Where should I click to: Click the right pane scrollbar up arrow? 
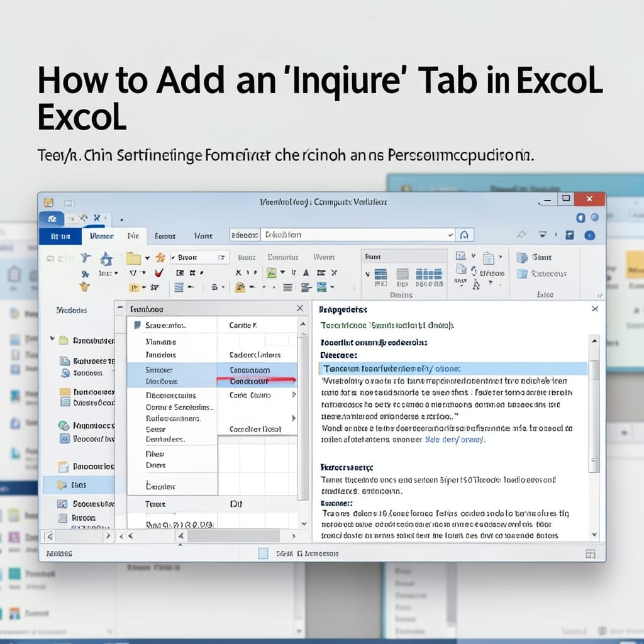pyautogui.click(x=594, y=341)
